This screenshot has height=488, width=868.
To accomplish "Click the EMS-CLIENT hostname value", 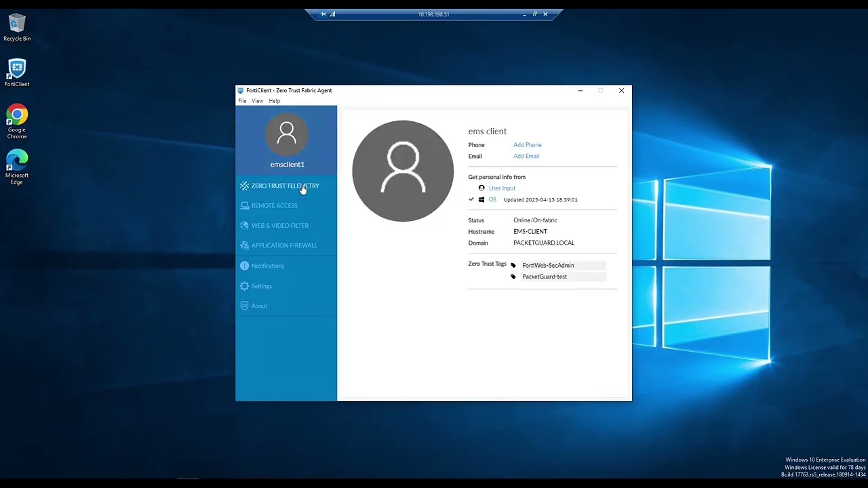I will click(530, 232).
